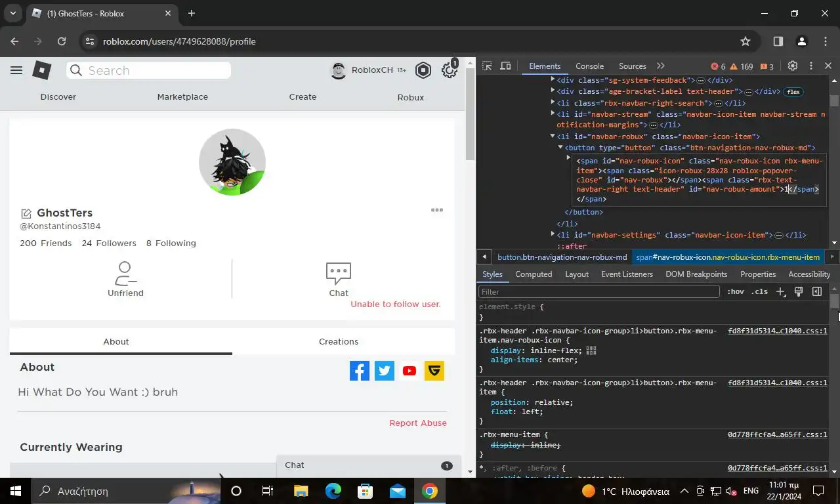Expand navbar-settings li node

553,234
